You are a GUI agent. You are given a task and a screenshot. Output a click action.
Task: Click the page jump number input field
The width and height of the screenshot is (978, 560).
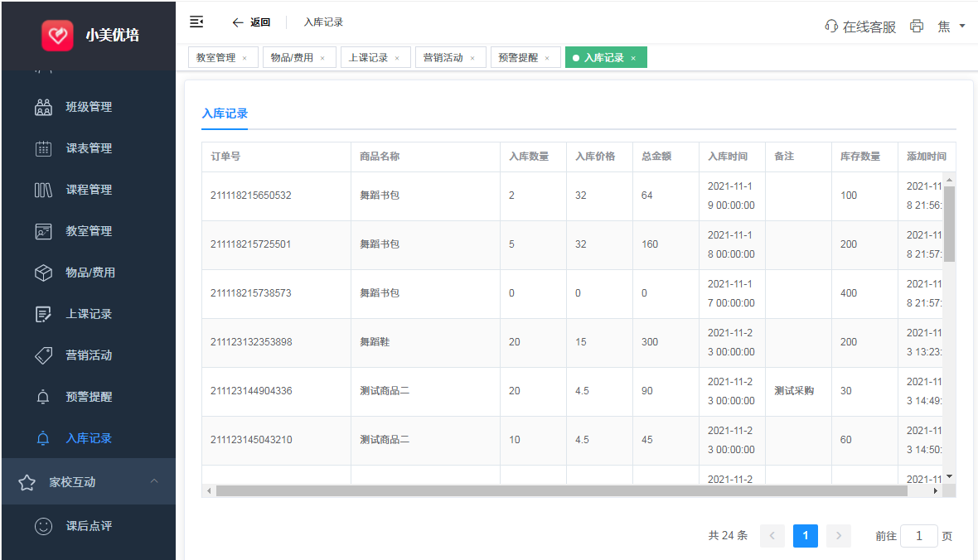[x=918, y=536]
